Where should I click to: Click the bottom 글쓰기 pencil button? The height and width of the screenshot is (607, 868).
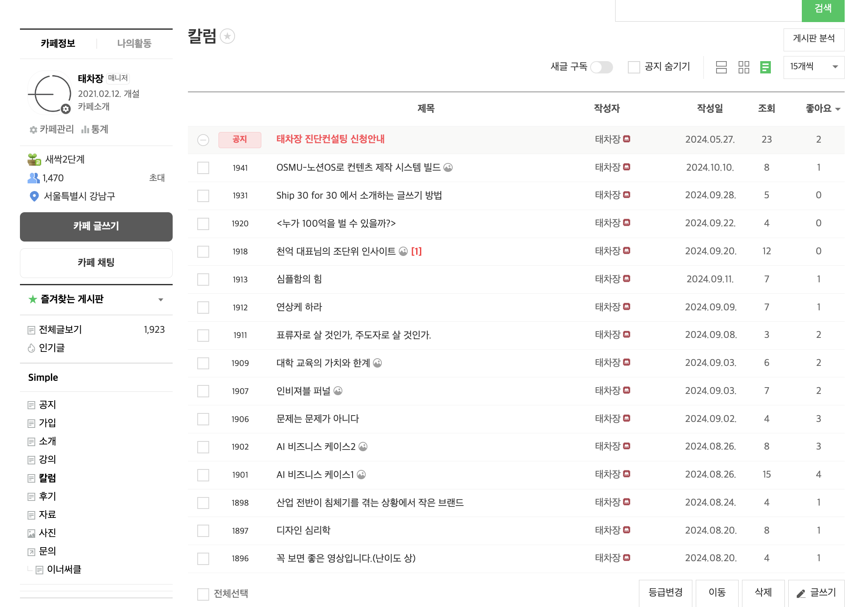tap(816, 593)
